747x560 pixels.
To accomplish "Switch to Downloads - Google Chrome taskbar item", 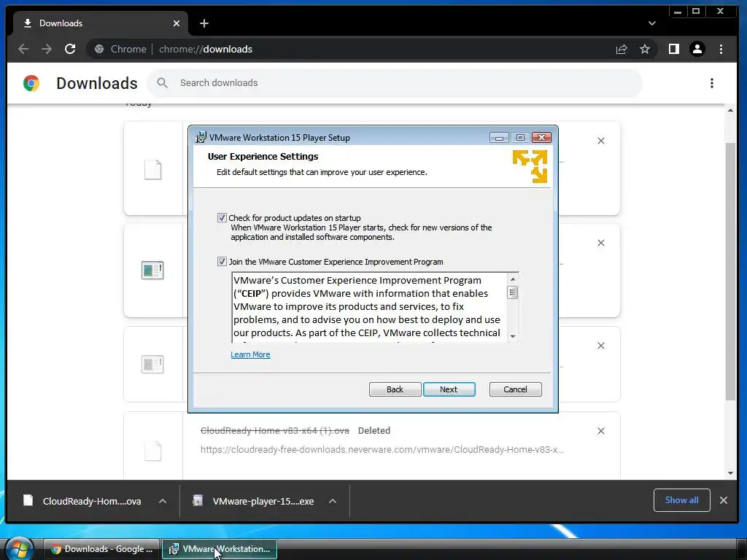I will point(101,548).
